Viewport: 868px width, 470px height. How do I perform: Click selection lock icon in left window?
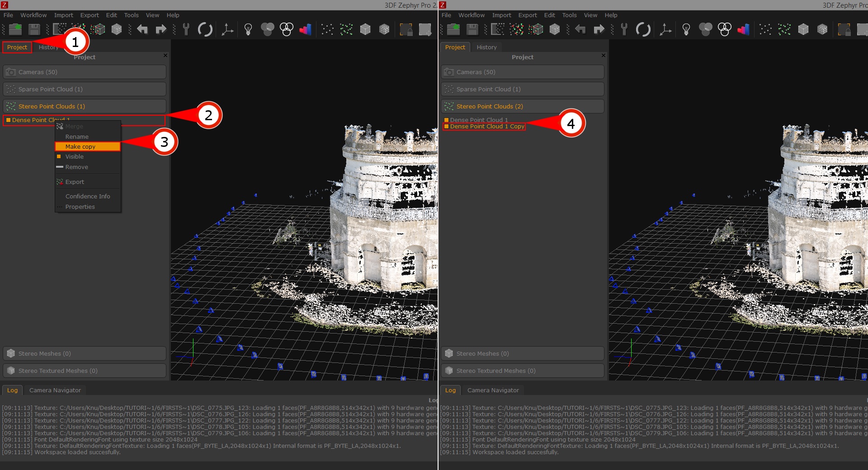coord(406,29)
